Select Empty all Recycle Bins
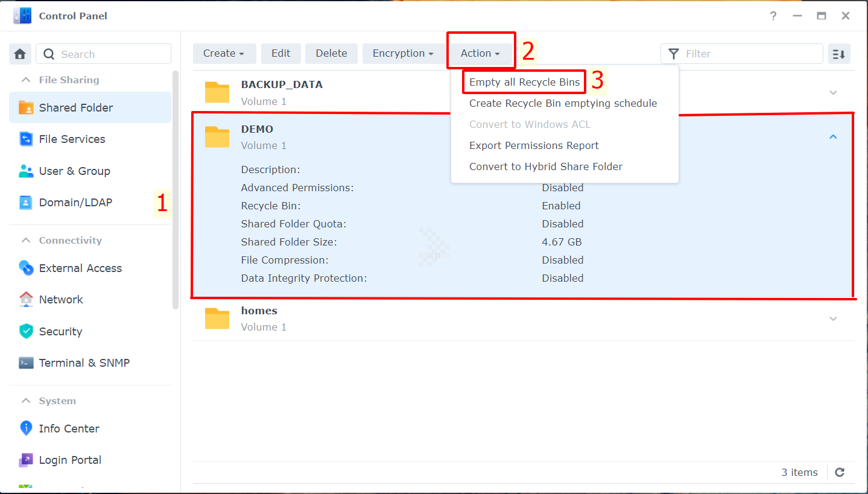This screenshot has width=868, height=494. (x=524, y=82)
